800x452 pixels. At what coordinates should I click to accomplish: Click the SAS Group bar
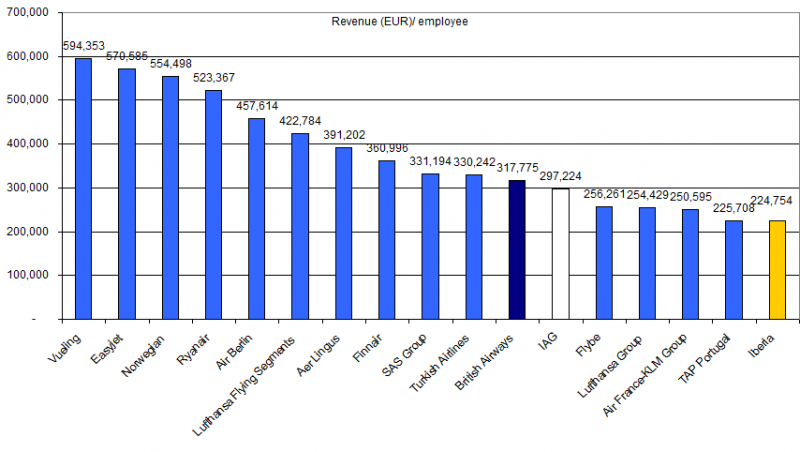(430, 247)
